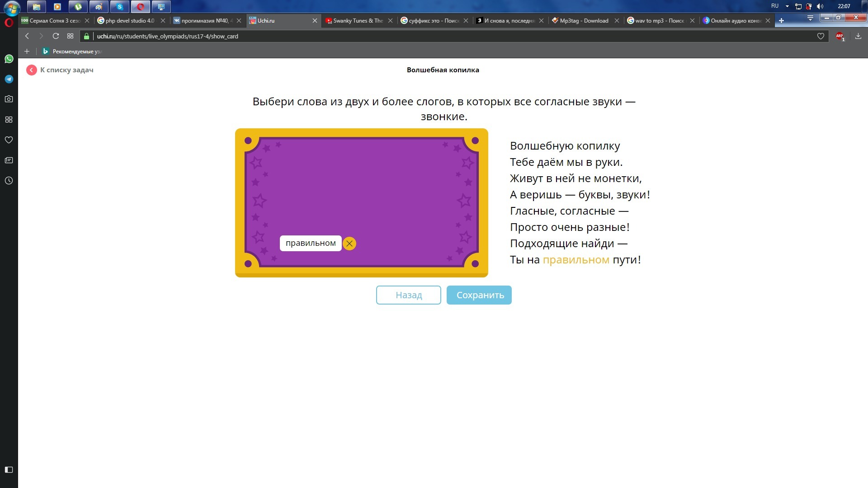Open Telegram in Opera sidebar
The width and height of the screenshot is (868, 488).
(x=9, y=79)
